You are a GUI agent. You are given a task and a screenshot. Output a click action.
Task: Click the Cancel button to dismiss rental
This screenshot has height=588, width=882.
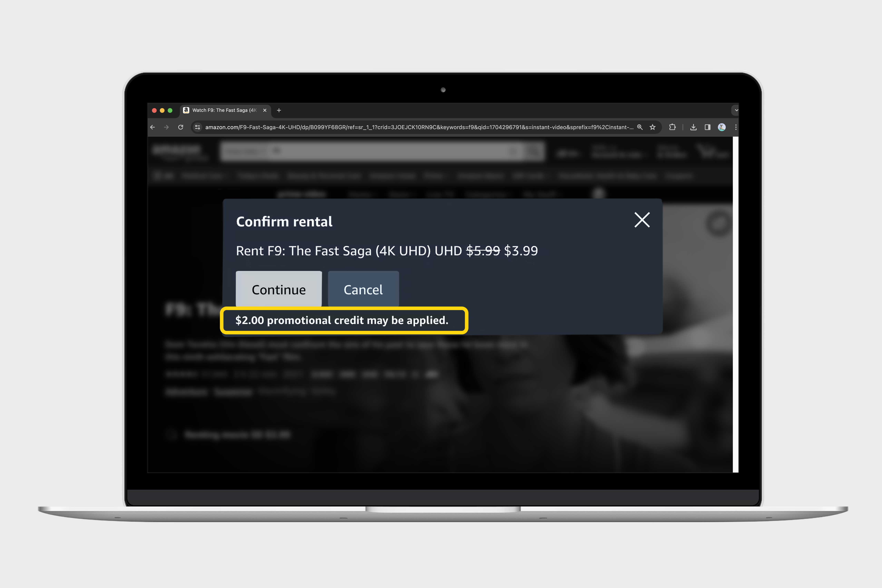[x=364, y=289]
